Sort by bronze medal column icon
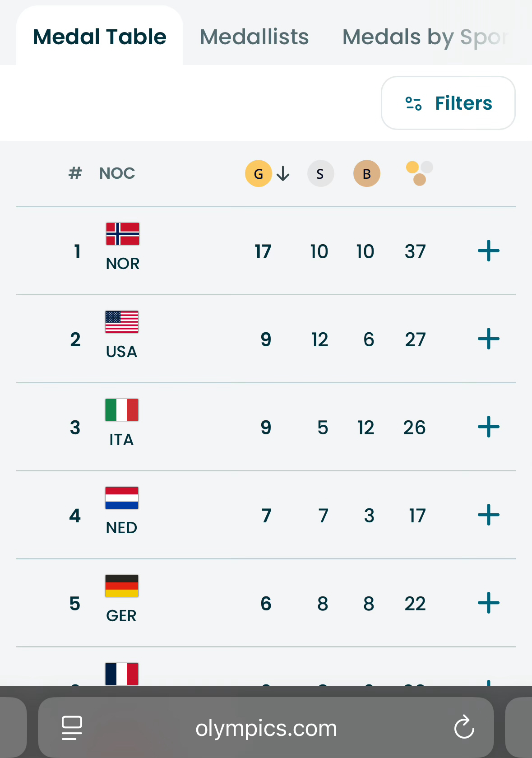Image resolution: width=532 pixels, height=758 pixels. (366, 173)
